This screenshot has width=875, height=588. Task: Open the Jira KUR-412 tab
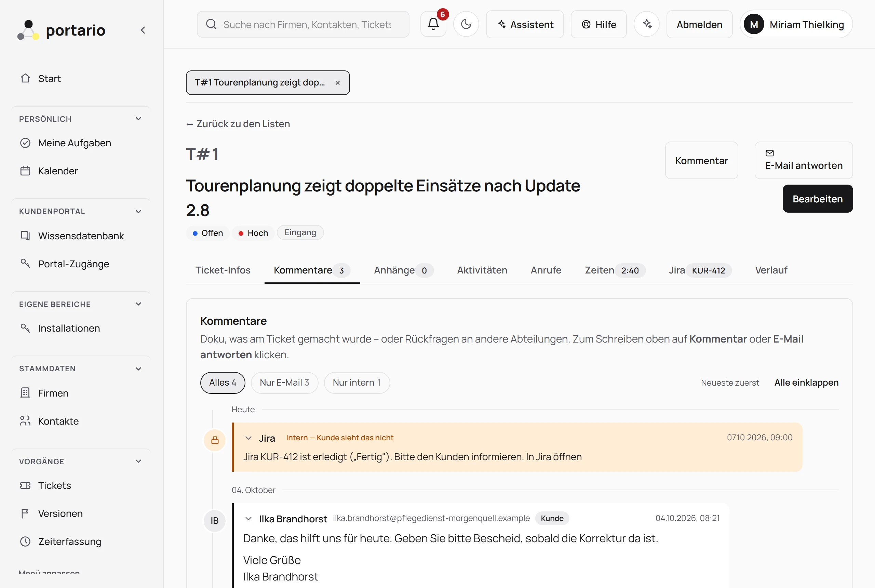point(700,270)
